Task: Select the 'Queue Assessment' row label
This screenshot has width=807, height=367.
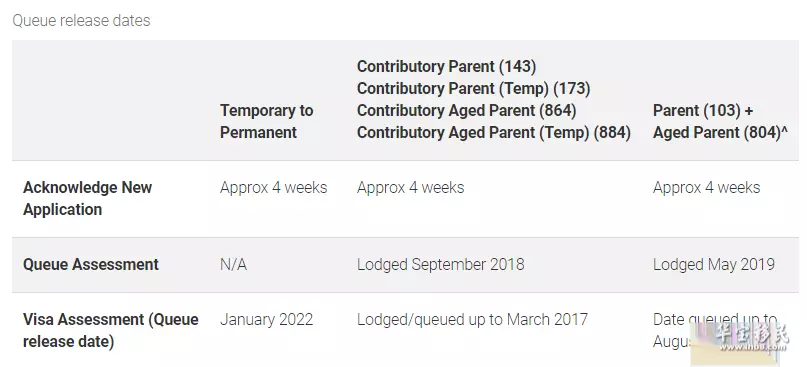Action: point(91,265)
